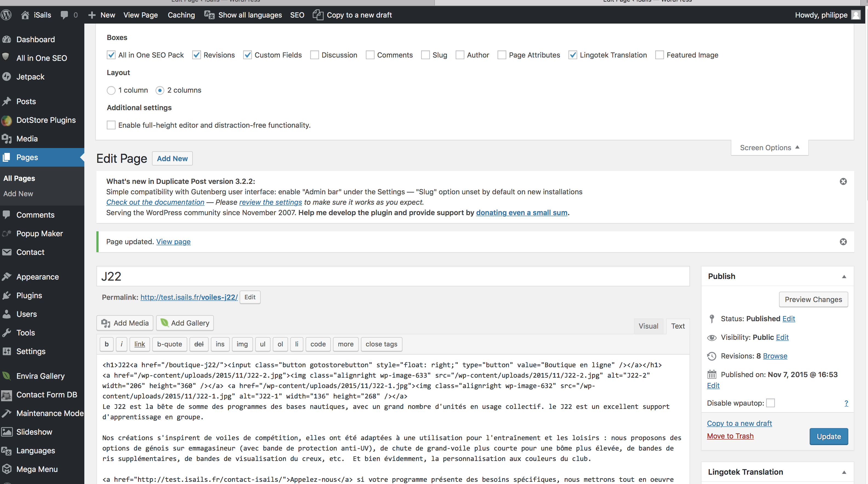This screenshot has width=868, height=484.
Task: Click the Disable wpautop help question mark
Action: point(846,403)
